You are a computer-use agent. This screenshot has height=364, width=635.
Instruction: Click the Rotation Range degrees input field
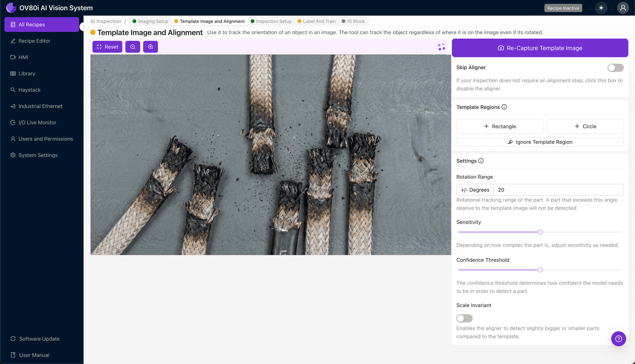(x=558, y=190)
